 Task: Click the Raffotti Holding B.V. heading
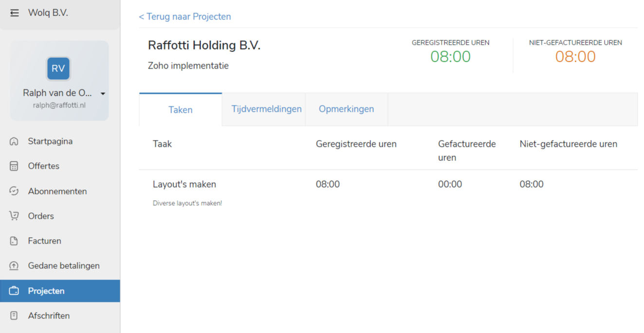(x=204, y=46)
